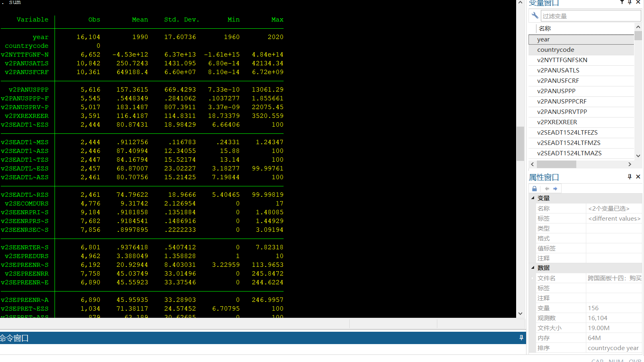The height and width of the screenshot is (362, 644).
Task: Select variable v2NYTTFGNFSKN
Action: tap(581, 60)
